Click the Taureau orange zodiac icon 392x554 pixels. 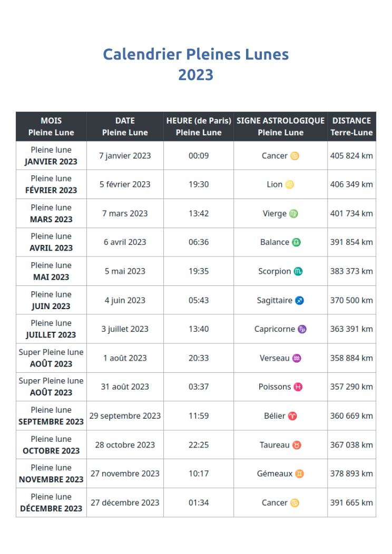point(297,445)
